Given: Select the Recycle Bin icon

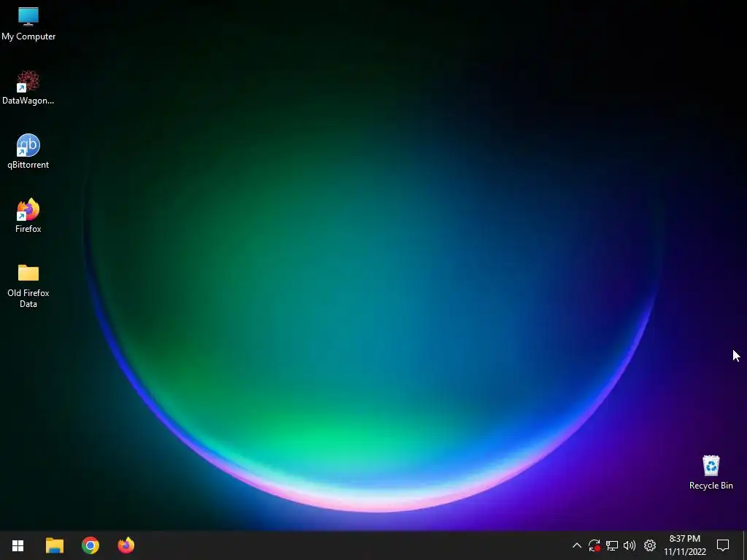Looking at the screenshot, I should click(x=711, y=472).
